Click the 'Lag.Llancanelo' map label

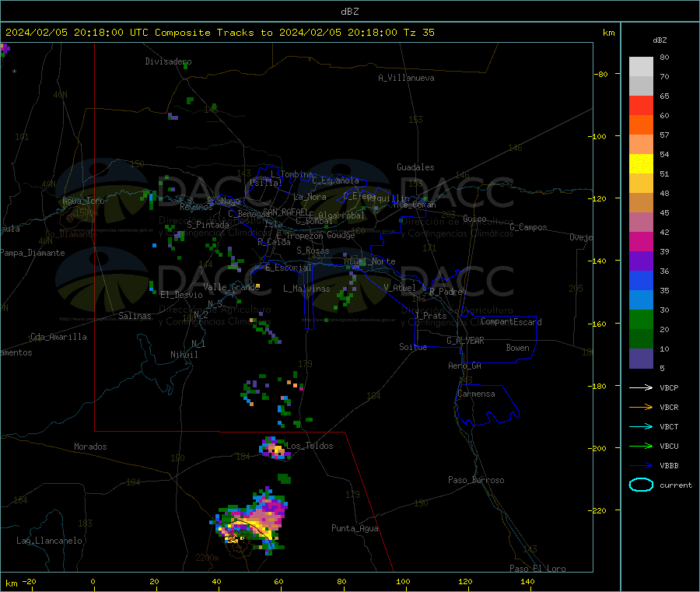[50, 541]
